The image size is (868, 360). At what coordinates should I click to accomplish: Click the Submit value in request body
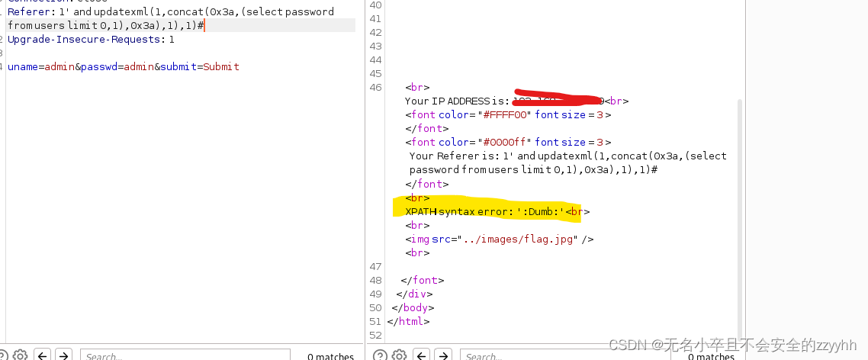(x=221, y=66)
